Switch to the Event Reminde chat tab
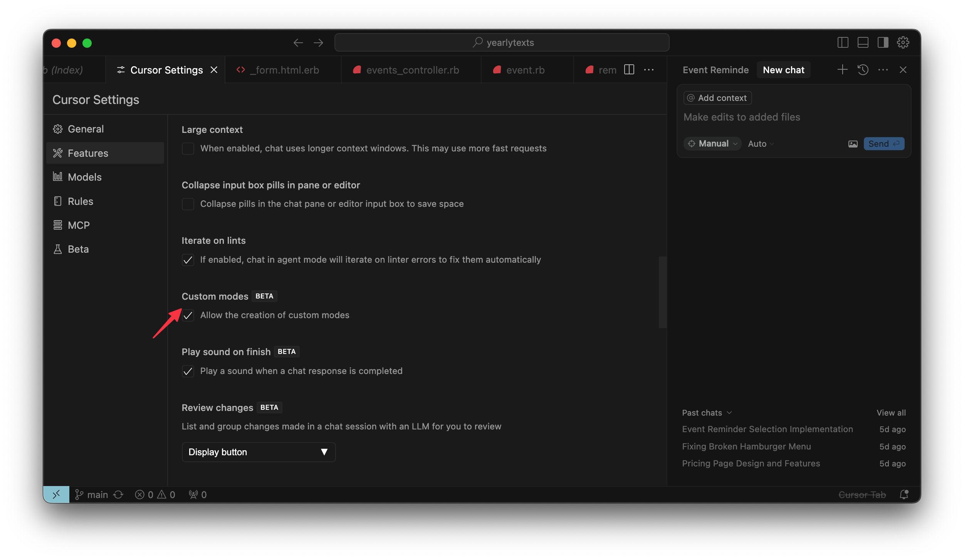Screen dimensions: 964x560 pos(716,70)
